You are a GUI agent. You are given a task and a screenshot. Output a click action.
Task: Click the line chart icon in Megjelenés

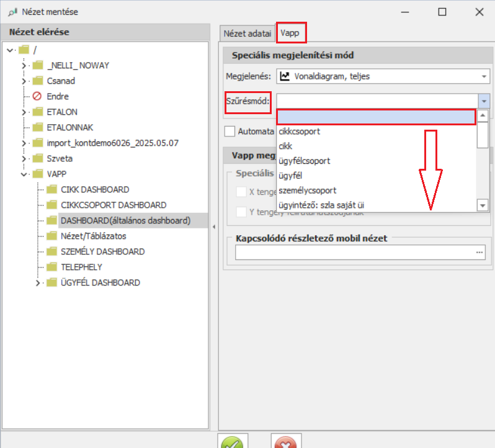tap(285, 76)
